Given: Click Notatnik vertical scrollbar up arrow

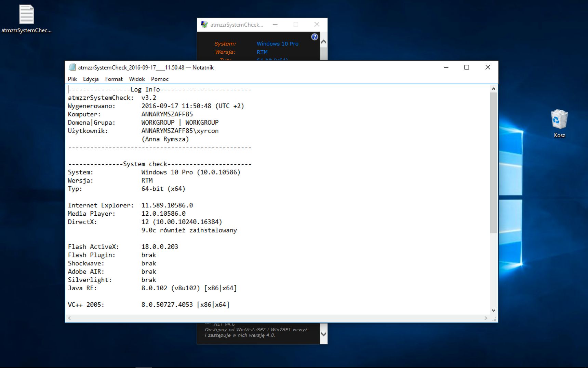Looking at the screenshot, I should (493, 89).
